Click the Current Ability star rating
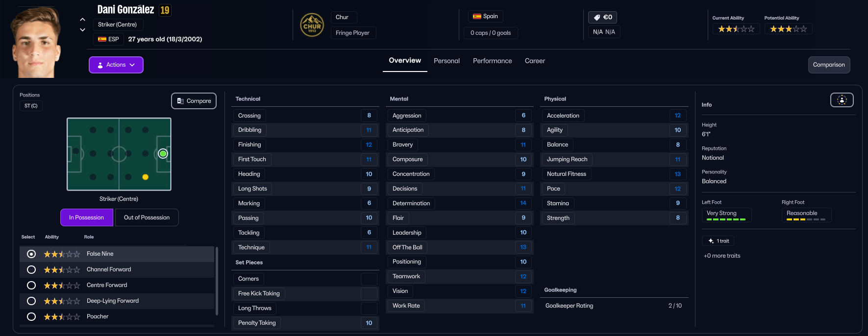 point(736,29)
